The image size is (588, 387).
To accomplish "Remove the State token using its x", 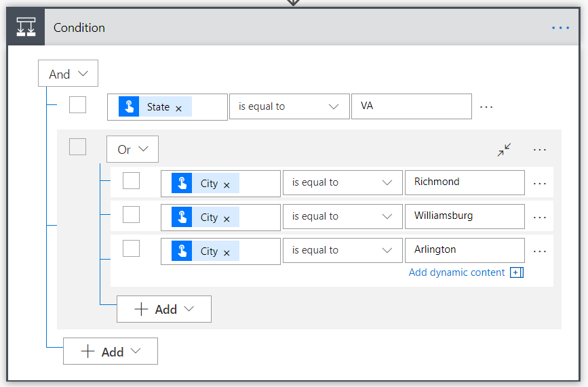I will coord(179,108).
